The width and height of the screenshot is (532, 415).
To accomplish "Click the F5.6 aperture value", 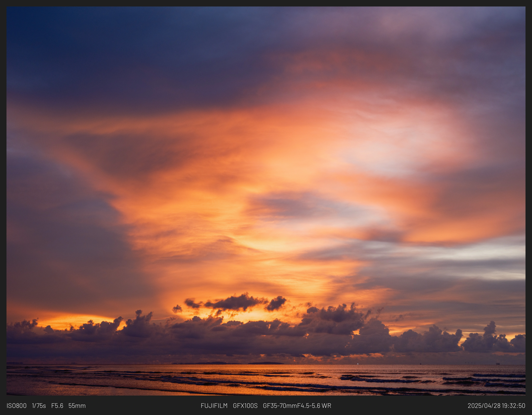I will click(x=57, y=406).
